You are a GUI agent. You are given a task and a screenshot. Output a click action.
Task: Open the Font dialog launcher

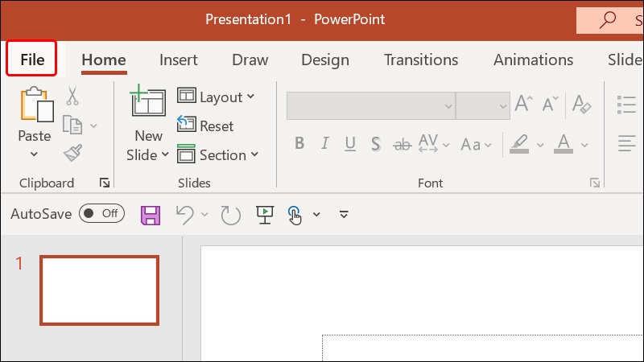coord(594,183)
